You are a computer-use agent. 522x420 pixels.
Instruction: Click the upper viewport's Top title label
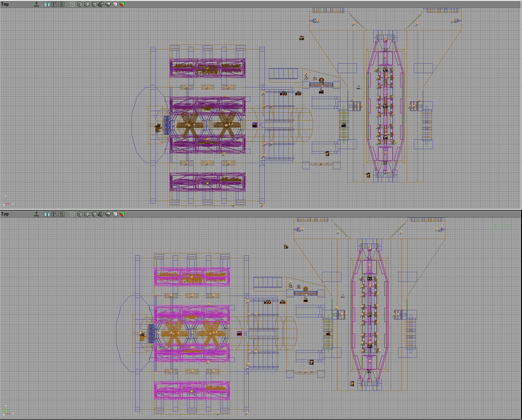tap(5, 4)
